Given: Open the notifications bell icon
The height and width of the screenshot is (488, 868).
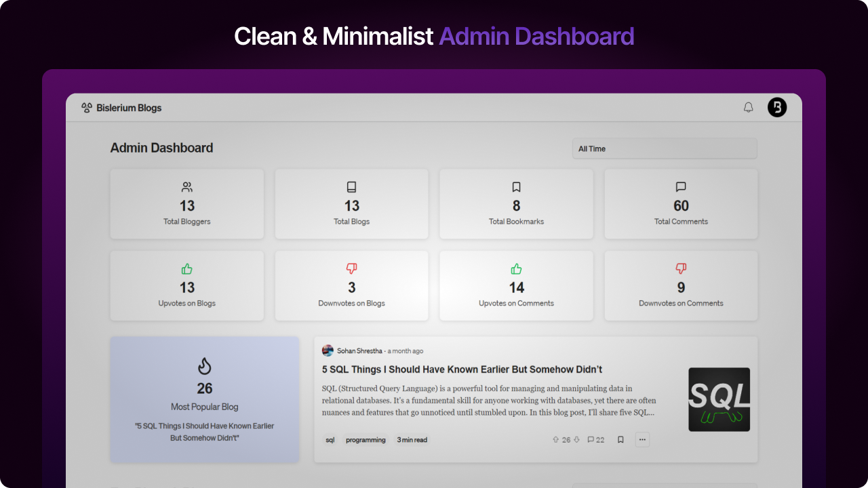Looking at the screenshot, I should [x=749, y=107].
